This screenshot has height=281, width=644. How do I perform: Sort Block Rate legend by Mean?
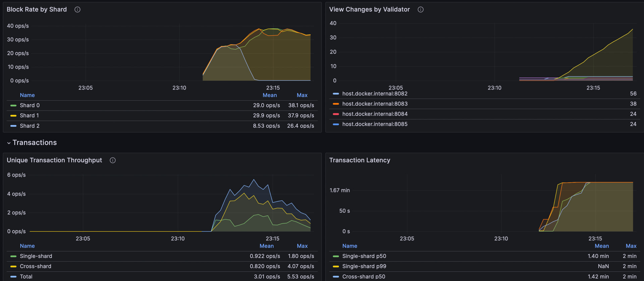(270, 95)
